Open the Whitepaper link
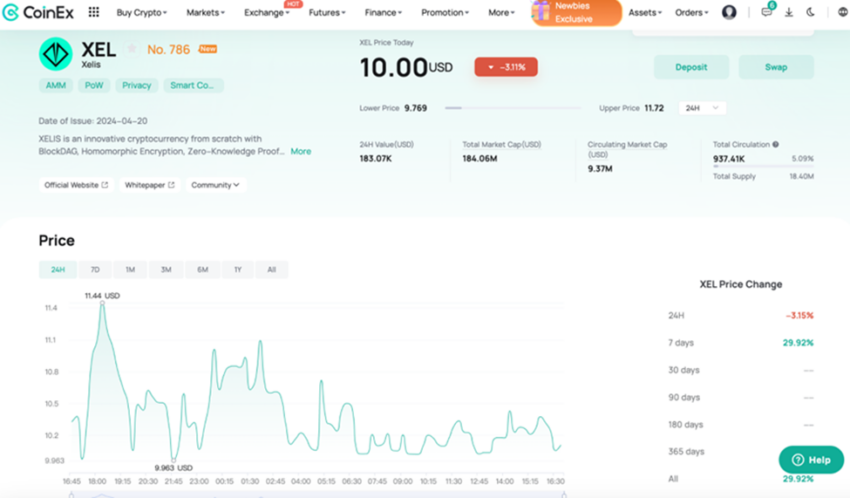The width and height of the screenshot is (850, 498). 150,185
